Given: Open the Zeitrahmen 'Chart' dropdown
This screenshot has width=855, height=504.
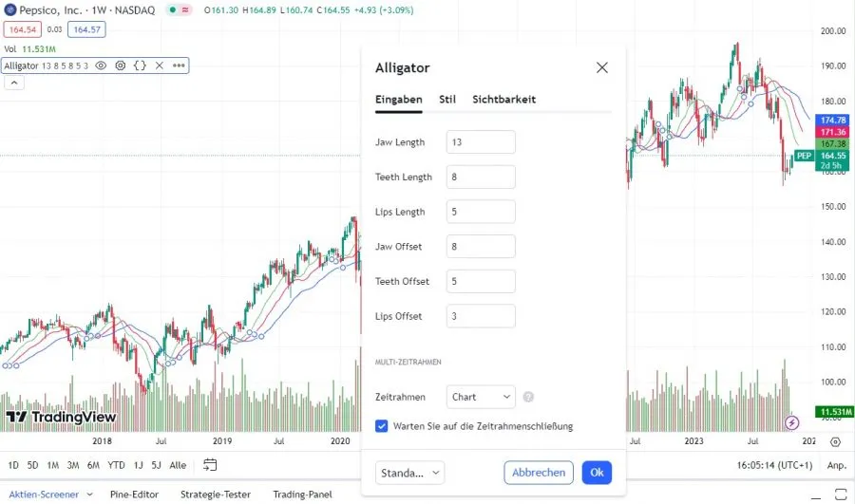Looking at the screenshot, I should point(481,397).
